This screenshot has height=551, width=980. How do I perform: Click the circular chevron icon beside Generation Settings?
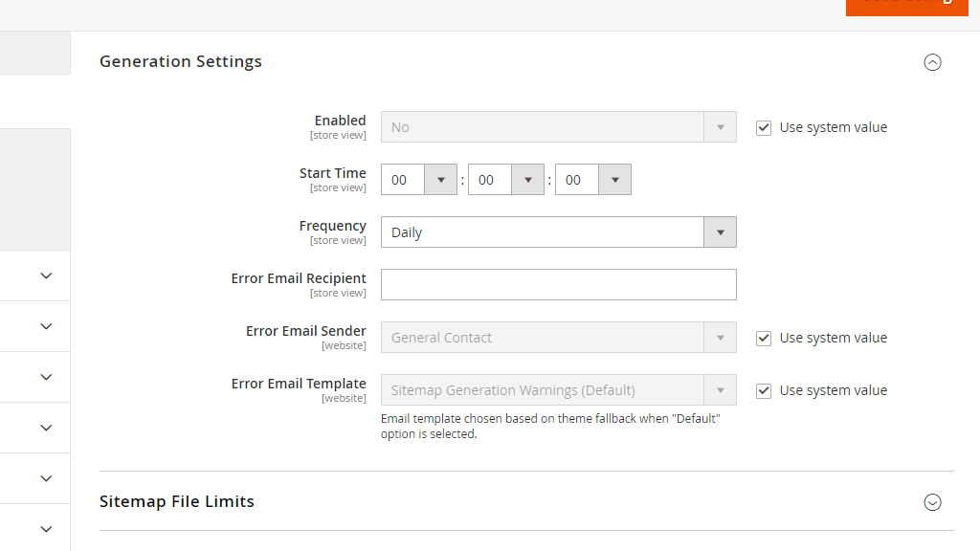pyautogui.click(x=932, y=62)
